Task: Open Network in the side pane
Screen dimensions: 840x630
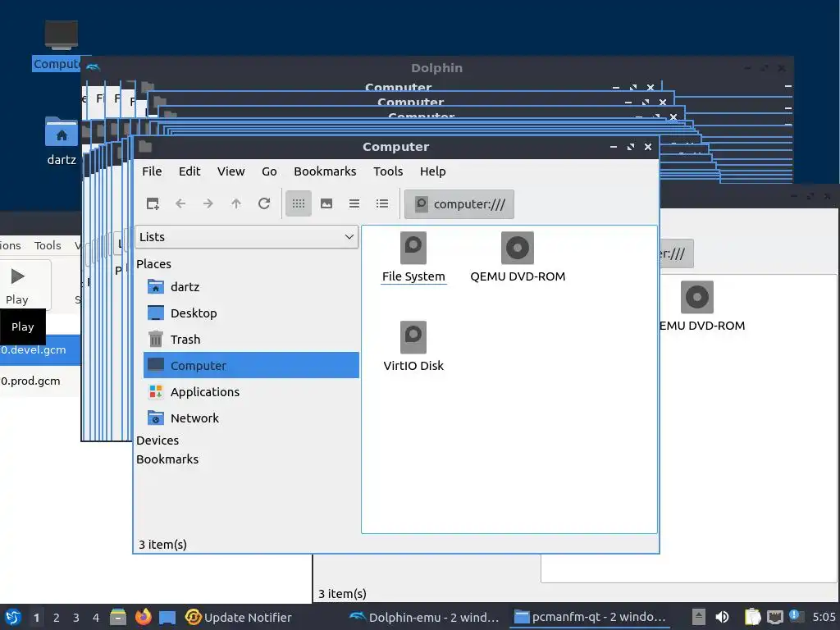Action: point(251,418)
